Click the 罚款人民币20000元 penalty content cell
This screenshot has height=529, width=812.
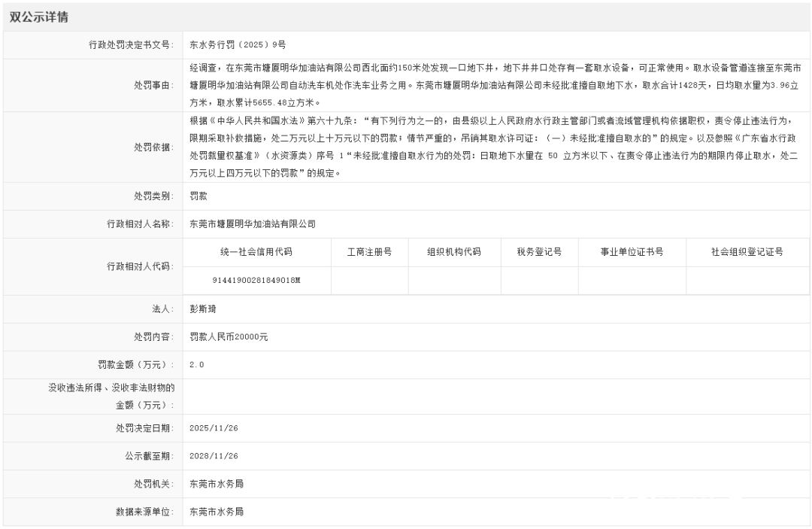pyautogui.click(x=228, y=337)
